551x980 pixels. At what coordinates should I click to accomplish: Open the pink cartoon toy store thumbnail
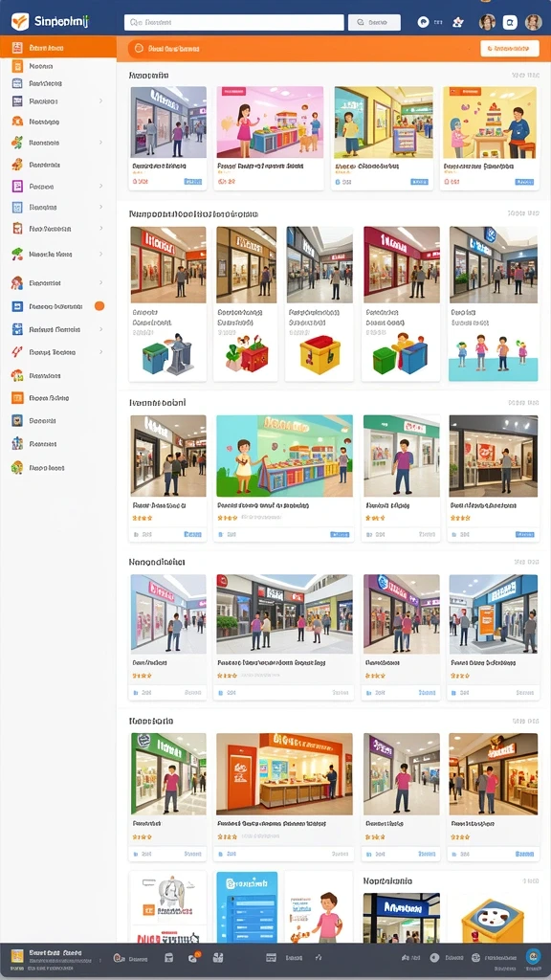[x=270, y=122]
